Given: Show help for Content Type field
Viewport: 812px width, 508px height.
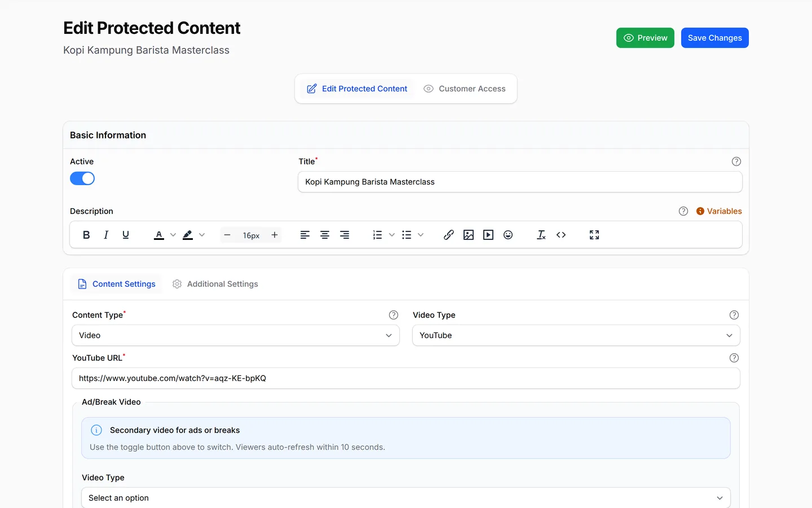Looking at the screenshot, I should click(x=394, y=315).
